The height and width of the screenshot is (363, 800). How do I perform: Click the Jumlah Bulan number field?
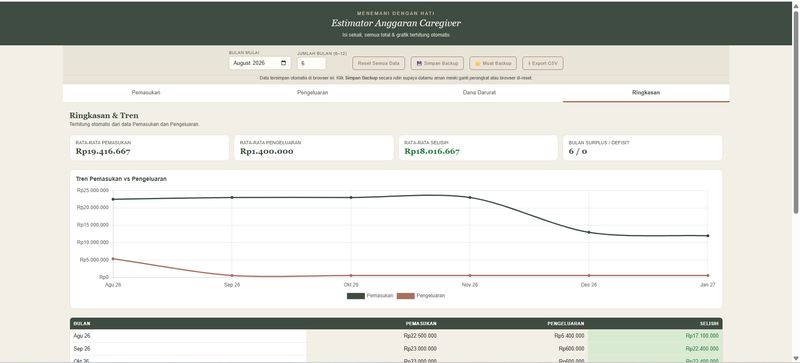tap(311, 63)
